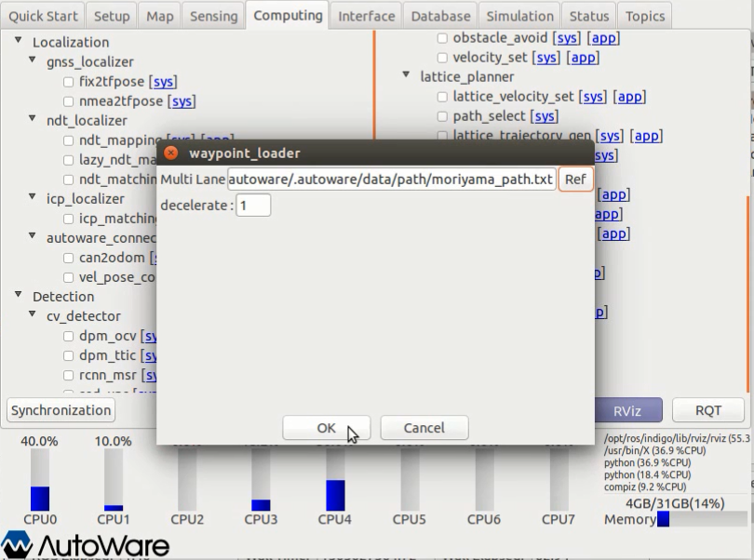Screen dimensions: 754x560
Task: Open fix2tfpose sys link
Action: coord(163,82)
